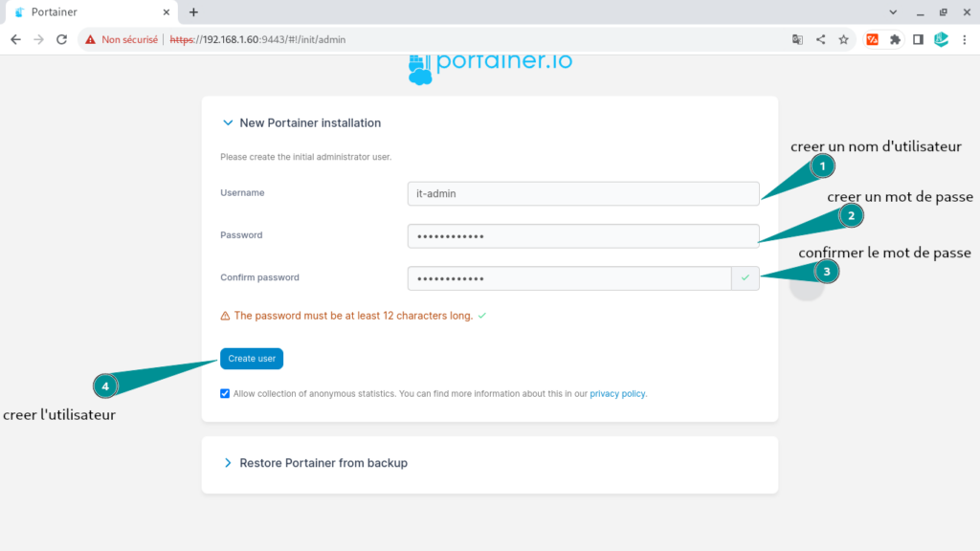Click the 'Please create the initial administrator user' text
The height and width of the screenshot is (551, 980).
coord(305,157)
